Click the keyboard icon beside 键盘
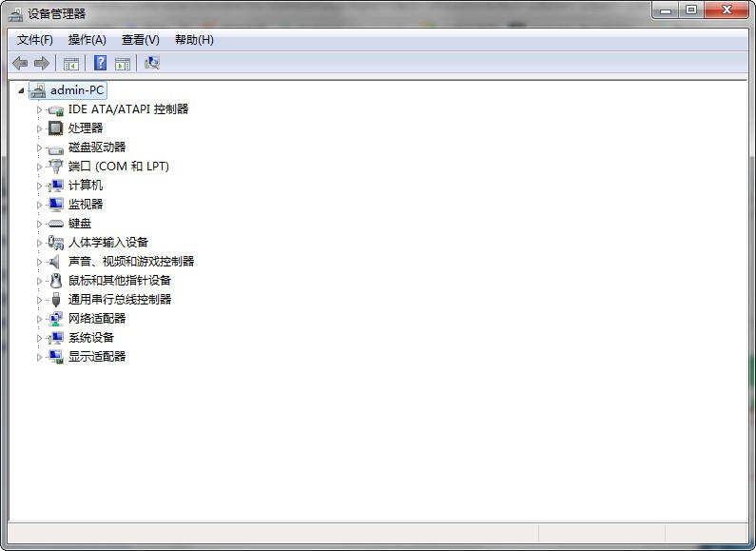Screen dimensions: 756x551 pos(56,224)
